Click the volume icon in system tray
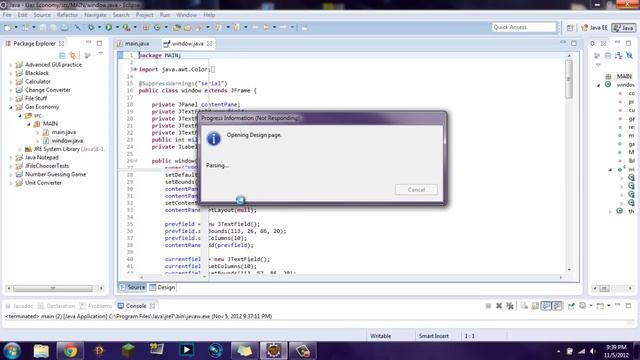Screen dimensions: 640x360 [593, 351]
